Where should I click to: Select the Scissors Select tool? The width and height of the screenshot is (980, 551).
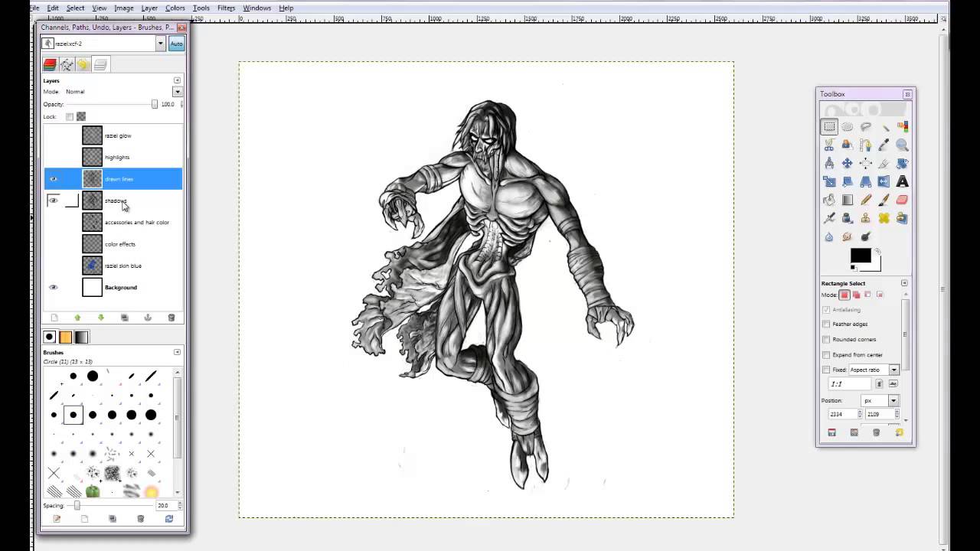pos(829,145)
